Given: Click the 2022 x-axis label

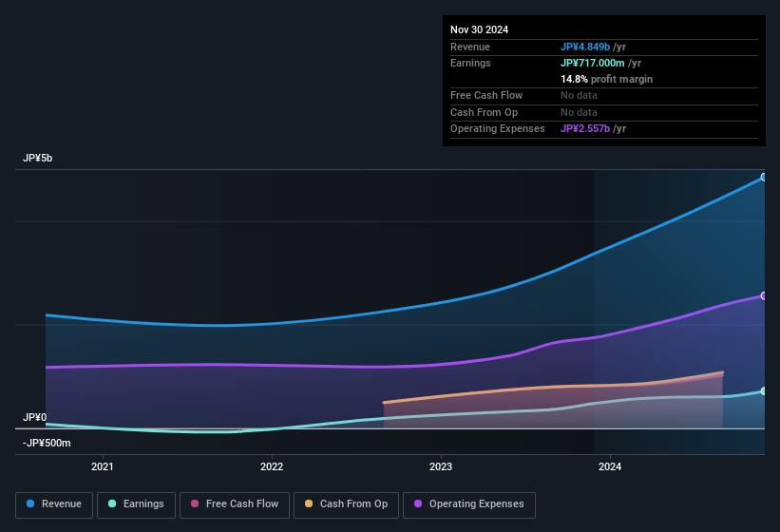Looking at the screenshot, I should [x=272, y=466].
